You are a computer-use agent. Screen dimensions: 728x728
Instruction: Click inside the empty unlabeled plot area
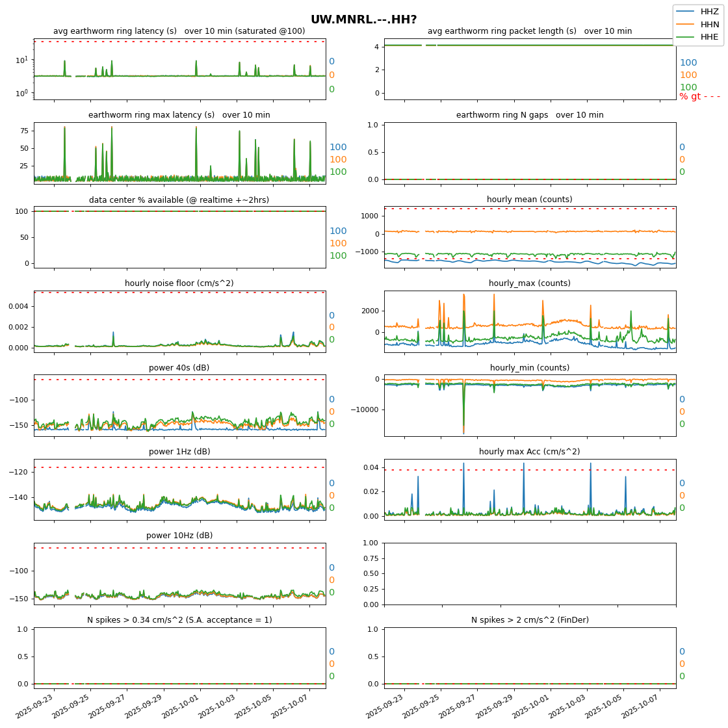529,573
